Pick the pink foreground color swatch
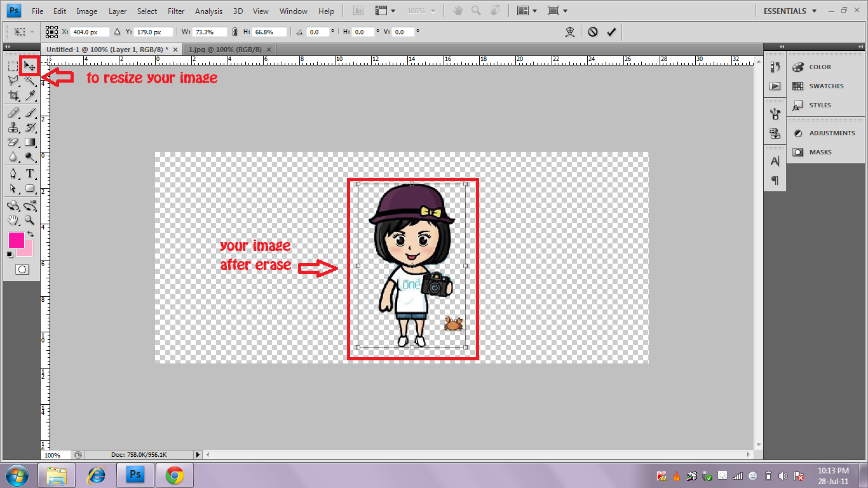The width and height of the screenshot is (868, 488). [15, 240]
